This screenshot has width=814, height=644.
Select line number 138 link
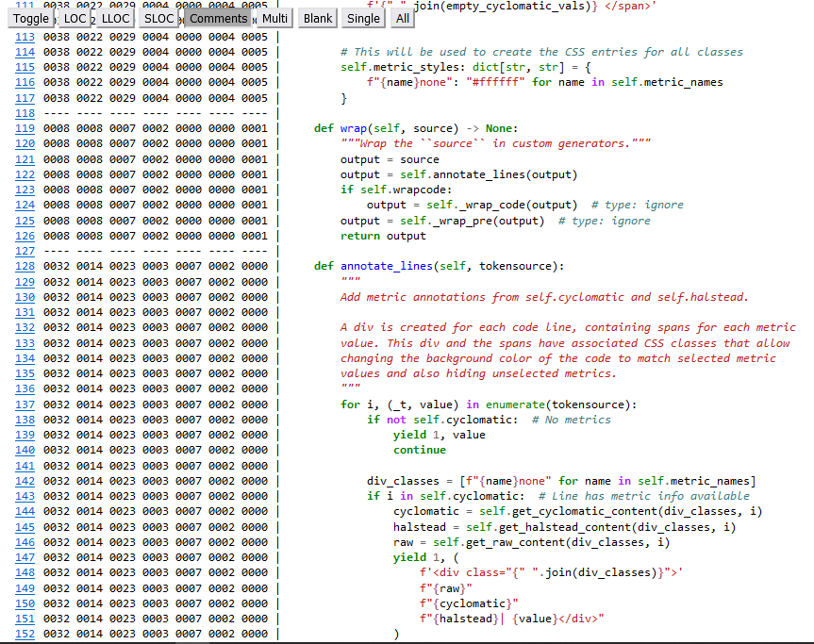pyautogui.click(x=25, y=420)
